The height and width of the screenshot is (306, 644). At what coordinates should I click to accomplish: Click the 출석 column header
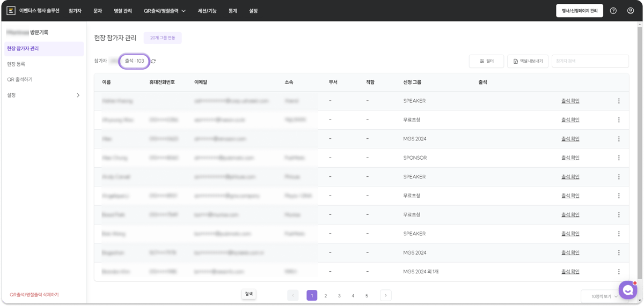[x=482, y=83]
